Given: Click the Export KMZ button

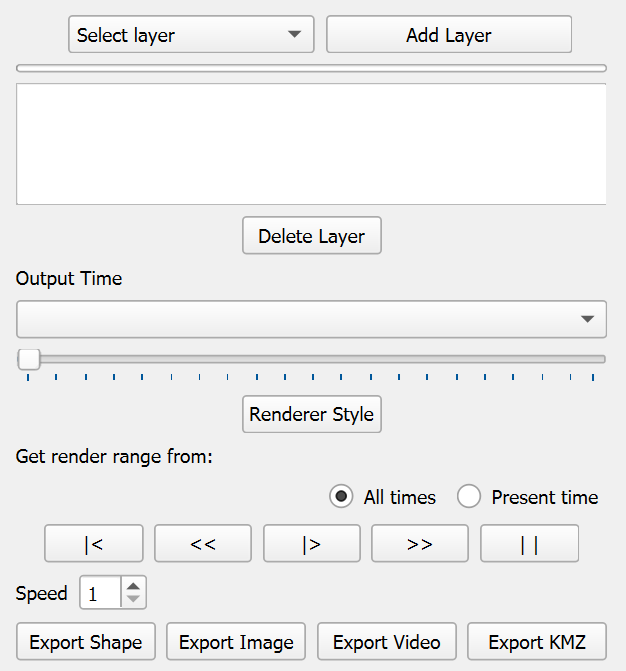Looking at the screenshot, I should 536,642.
